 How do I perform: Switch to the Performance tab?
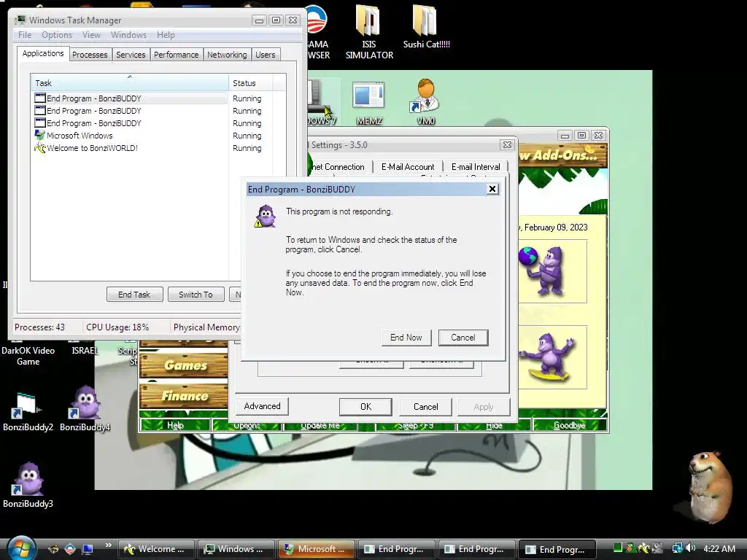click(176, 55)
